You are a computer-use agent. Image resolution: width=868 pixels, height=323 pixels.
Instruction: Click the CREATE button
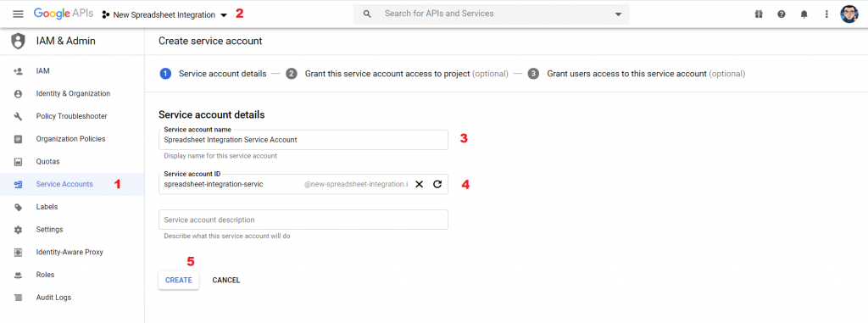pos(179,281)
